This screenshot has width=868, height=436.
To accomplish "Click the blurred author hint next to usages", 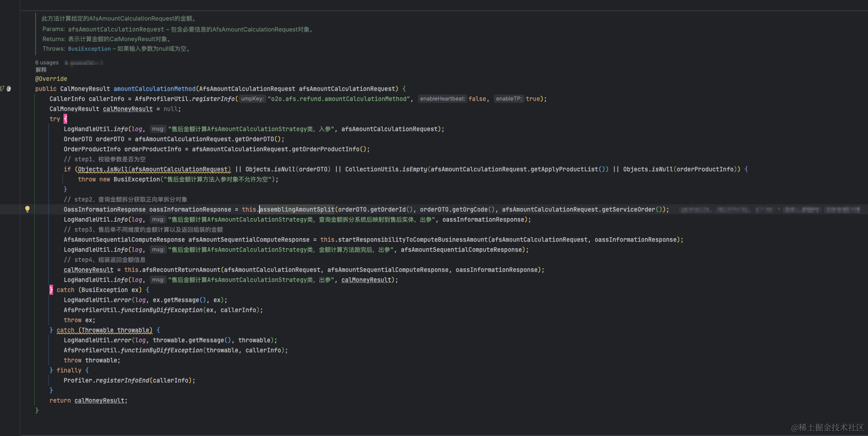I will click(x=84, y=63).
